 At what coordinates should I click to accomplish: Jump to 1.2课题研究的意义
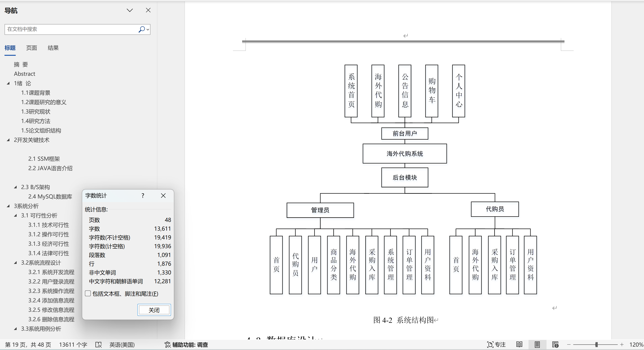tap(44, 102)
